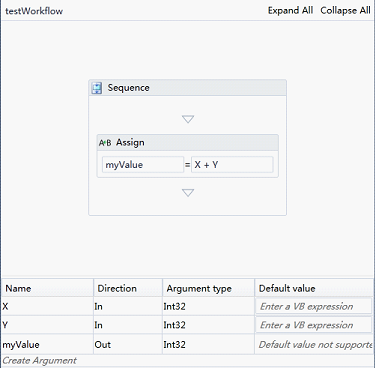Screen dimensions: 375x368
Task: Select the Assign activity header
Action: pyautogui.click(x=188, y=143)
